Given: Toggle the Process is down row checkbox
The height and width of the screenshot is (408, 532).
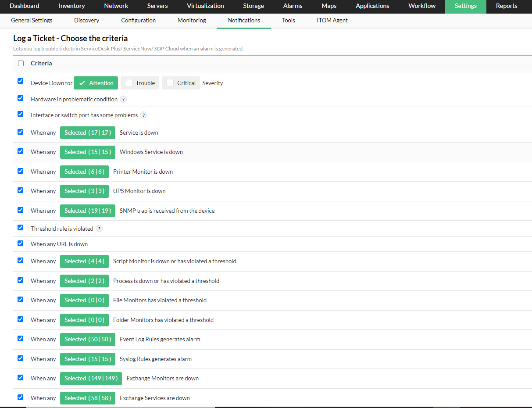Looking at the screenshot, I should 20,280.
